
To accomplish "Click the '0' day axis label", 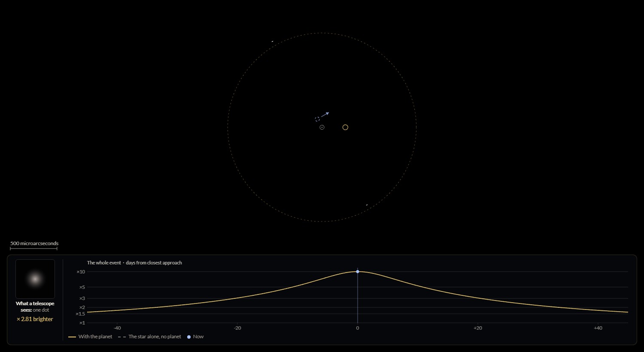I will [x=358, y=328].
